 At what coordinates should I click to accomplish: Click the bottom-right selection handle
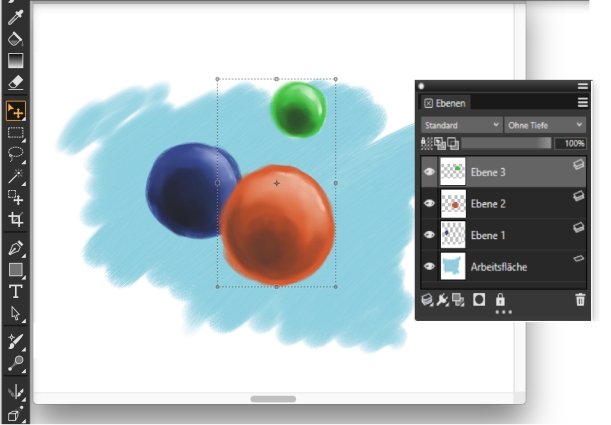coord(336,287)
